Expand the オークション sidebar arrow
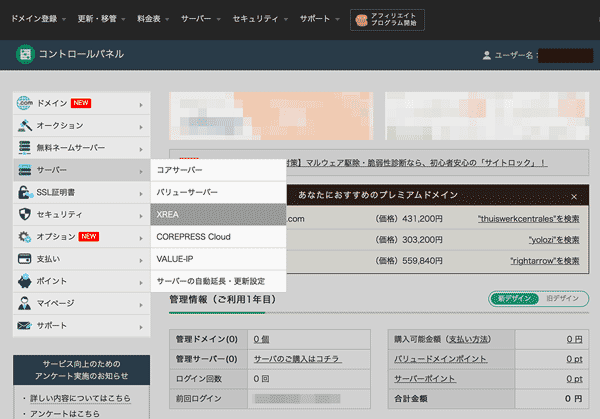Screen dimensions: 600x419 [141, 127]
